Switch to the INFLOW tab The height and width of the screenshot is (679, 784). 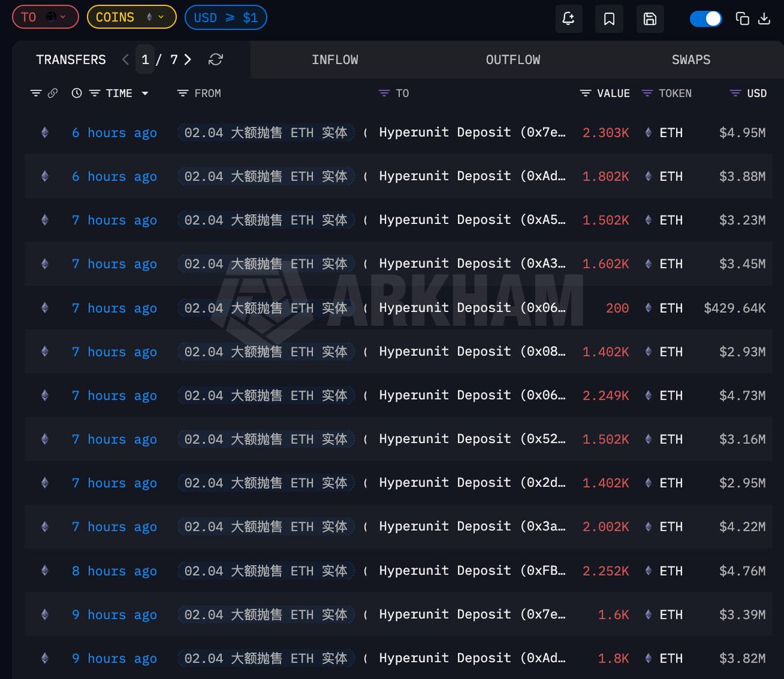[335, 59]
